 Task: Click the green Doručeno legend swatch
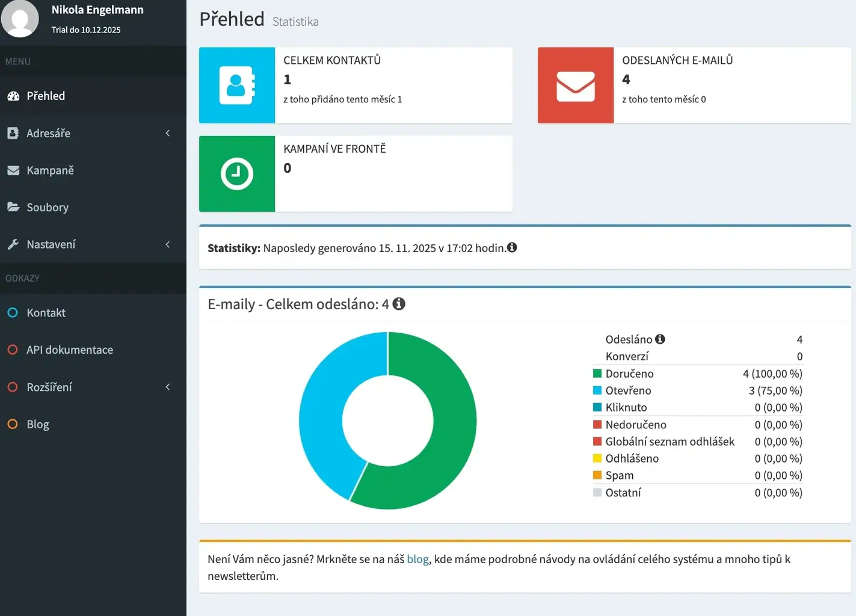(x=597, y=374)
